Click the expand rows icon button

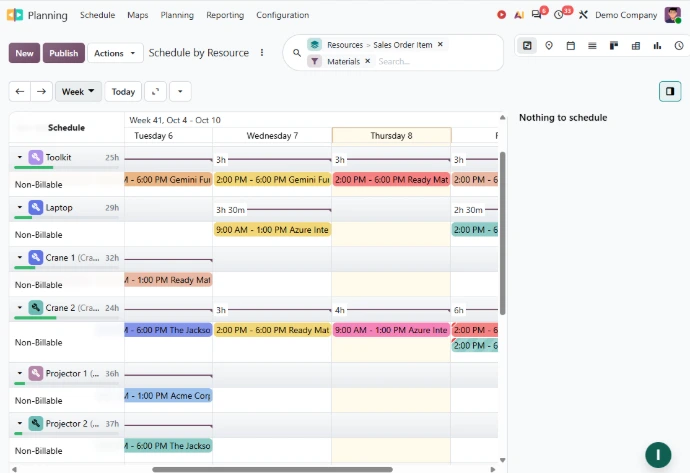point(155,92)
